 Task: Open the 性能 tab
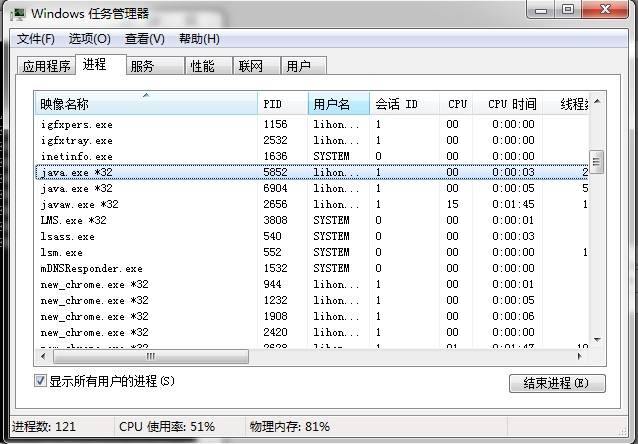point(209,66)
